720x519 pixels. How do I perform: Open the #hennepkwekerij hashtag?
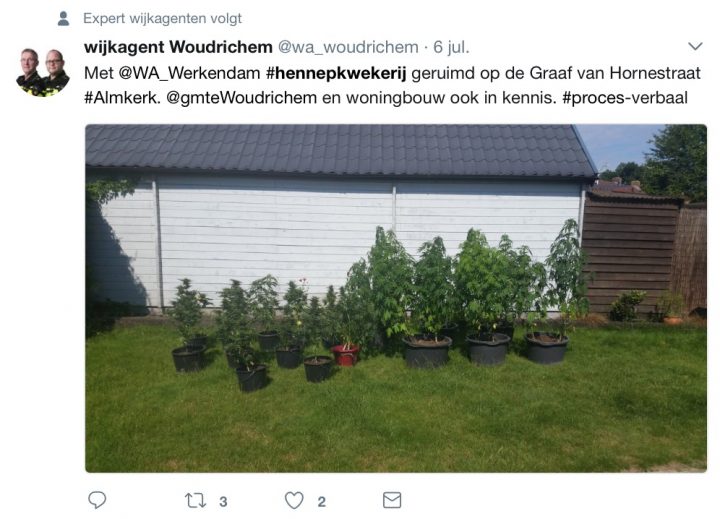click(x=336, y=73)
